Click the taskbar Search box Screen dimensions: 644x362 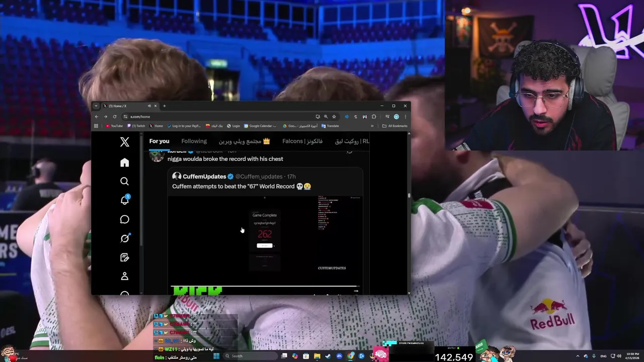[x=250, y=356]
